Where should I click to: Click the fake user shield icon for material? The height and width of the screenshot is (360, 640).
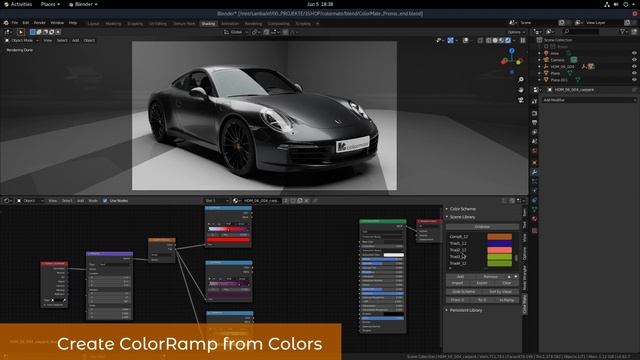point(293,201)
